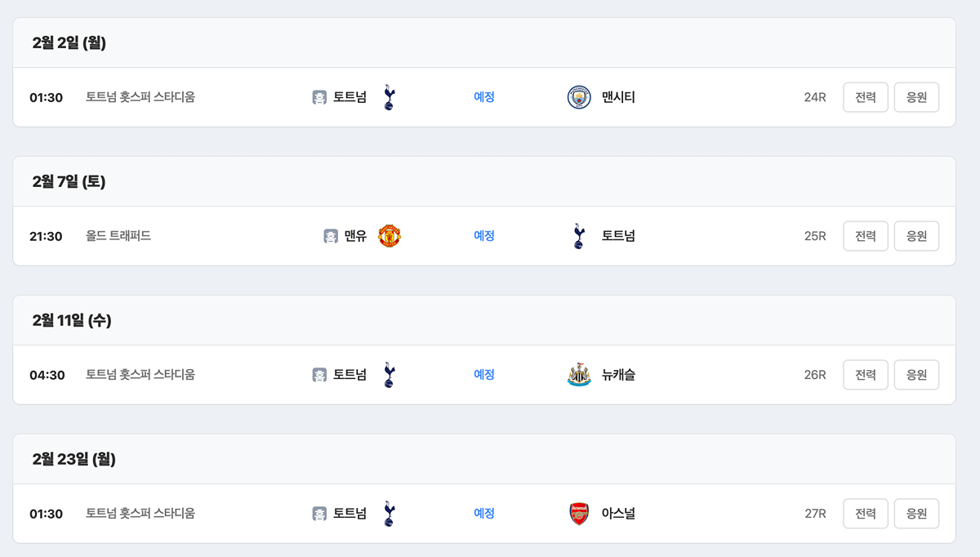Click Tottenham crest in Man City match
Image resolution: width=980 pixels, height=557 pixels.
click(x=389, y=97)
